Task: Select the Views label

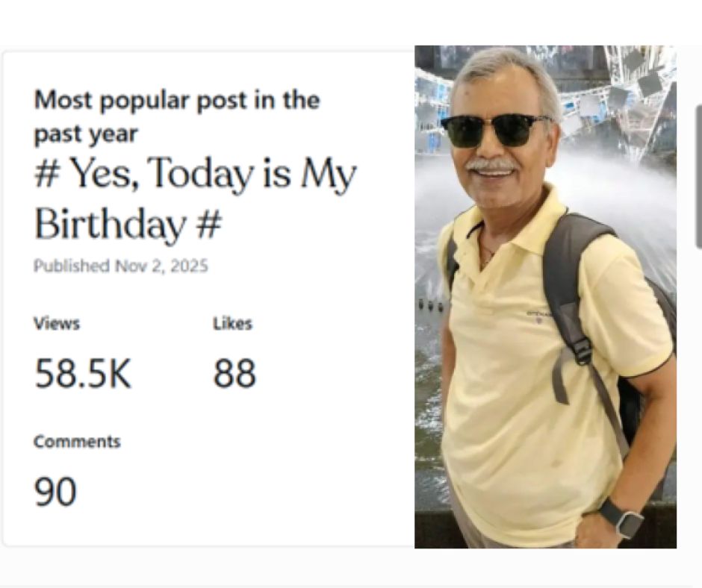Action: (x=57, y=323)
